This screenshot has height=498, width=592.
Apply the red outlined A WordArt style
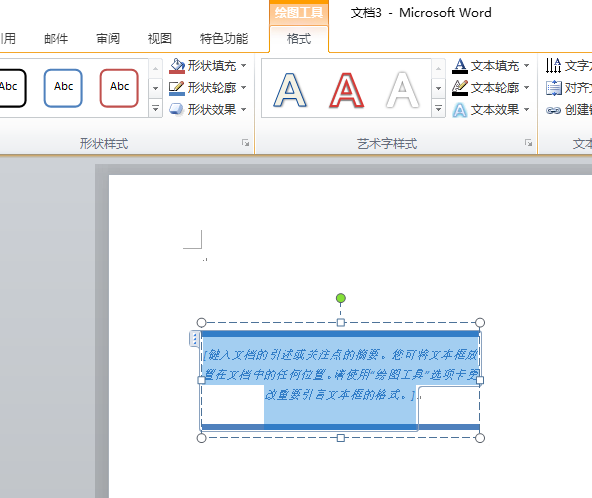tap(346, 90)
